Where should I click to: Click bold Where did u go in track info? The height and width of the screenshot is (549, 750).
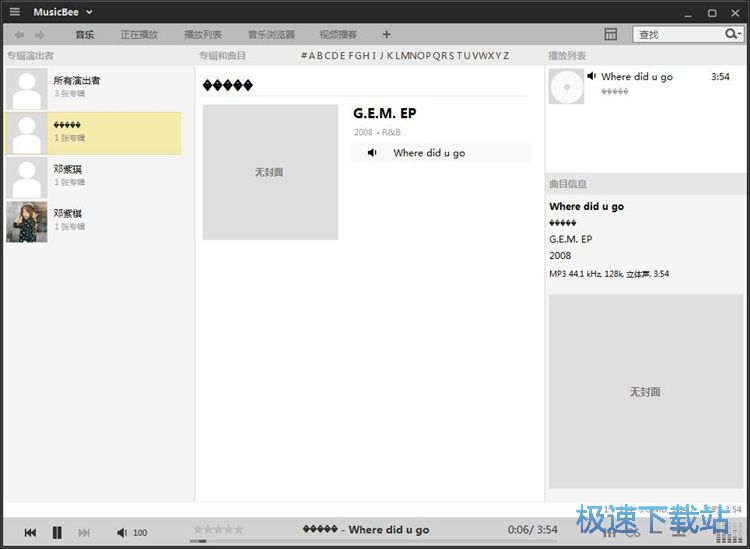586,207
